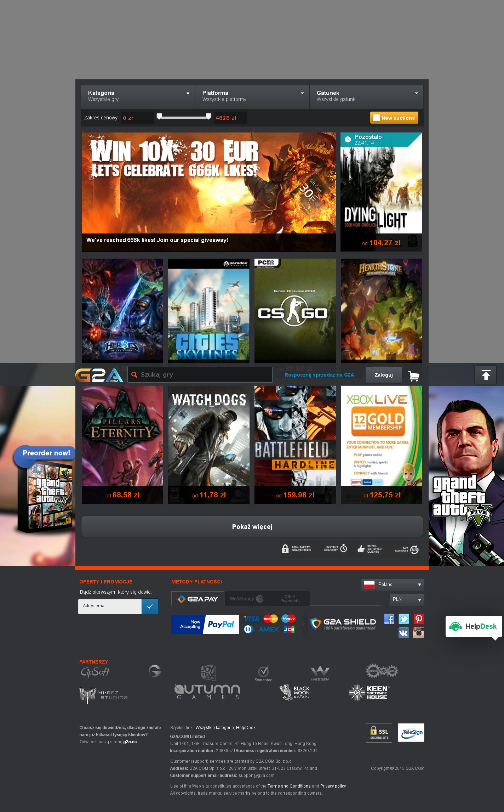The width and height of the screenshot is (504, 812).
Task: Switch to the G2A PAY payment tab
Action: click(198, 599)
